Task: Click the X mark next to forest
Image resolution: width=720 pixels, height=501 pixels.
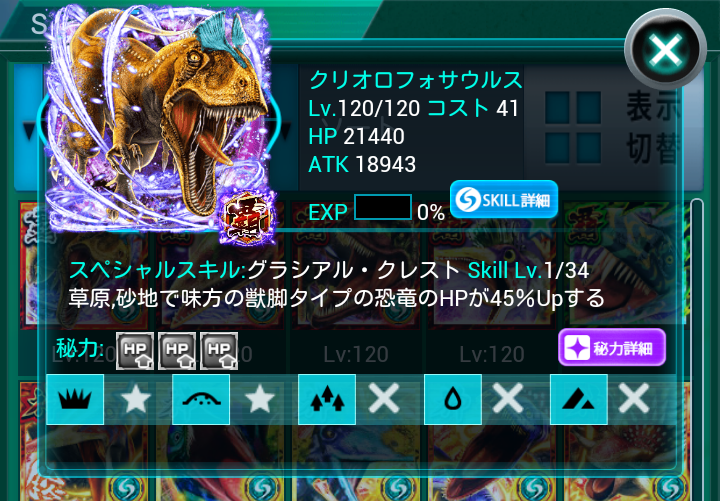Action: coord(384,399)
